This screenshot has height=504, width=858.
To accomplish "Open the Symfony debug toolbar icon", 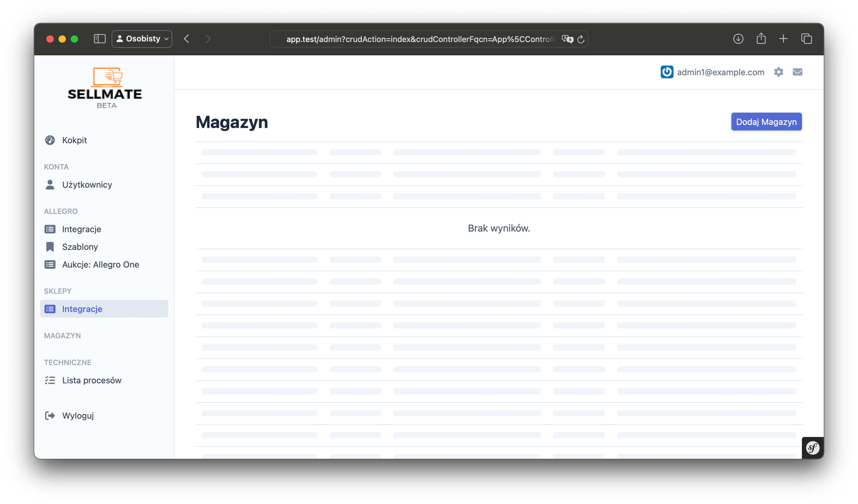I will (x=813, y=448).
